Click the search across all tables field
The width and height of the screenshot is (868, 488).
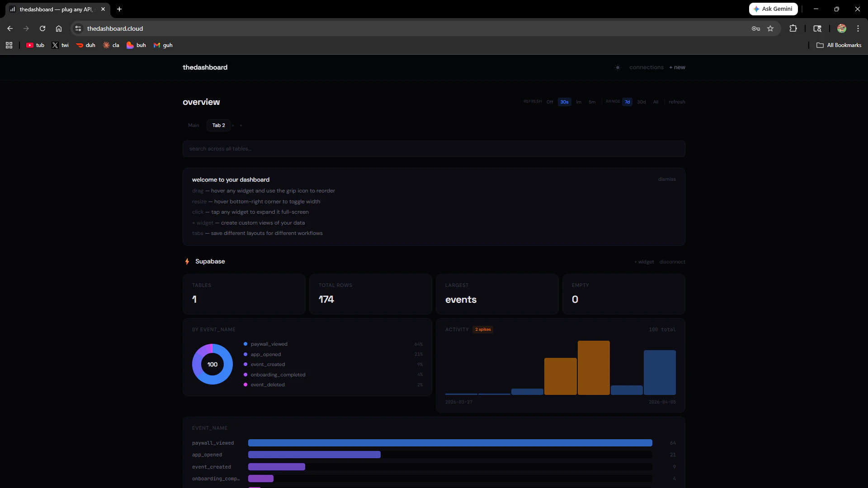tap(434, 148)
